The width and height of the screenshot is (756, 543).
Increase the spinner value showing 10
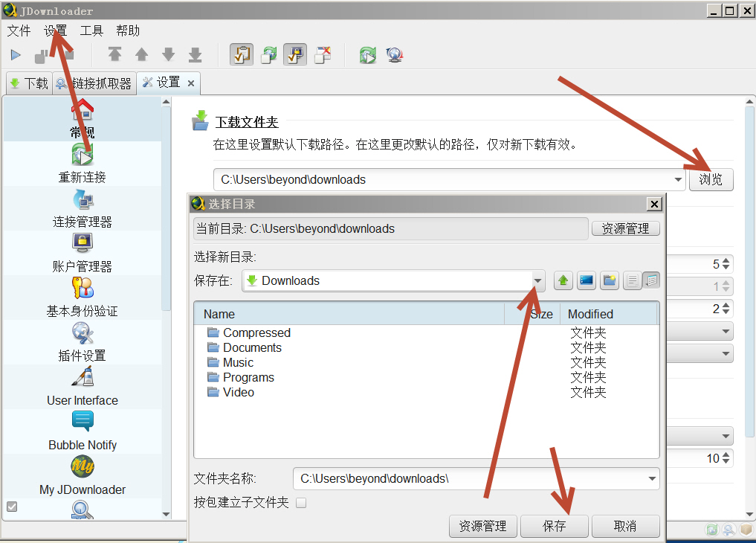pyautogui.click(x=726, y=454)
